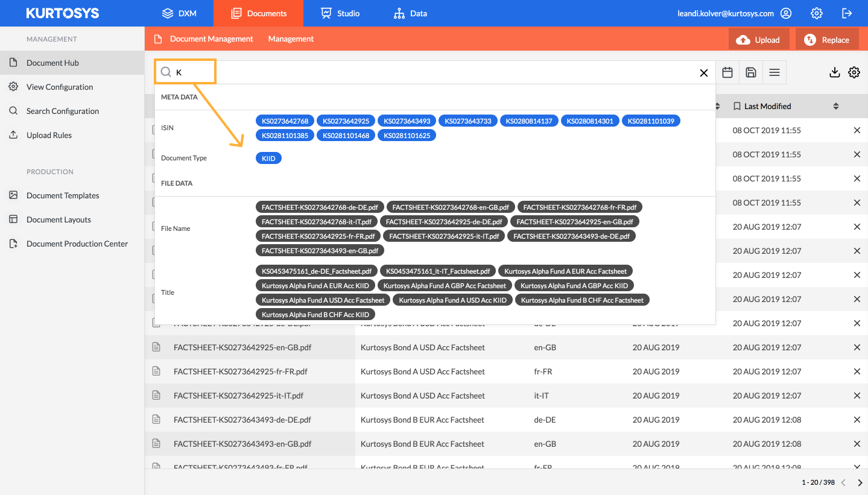Open the Studio tab

[x=340, y=13]
